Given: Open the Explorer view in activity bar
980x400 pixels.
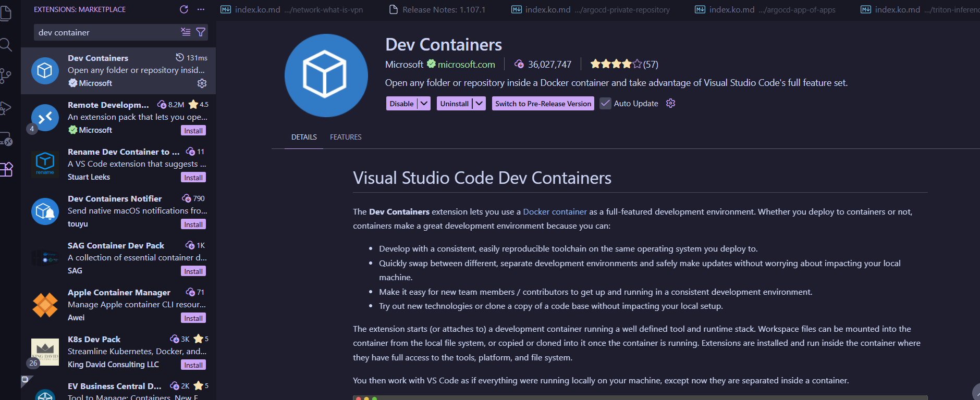Looking at the screenshot, I should coord(5,12).
